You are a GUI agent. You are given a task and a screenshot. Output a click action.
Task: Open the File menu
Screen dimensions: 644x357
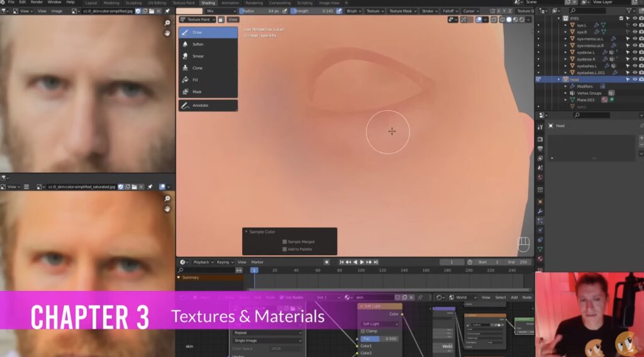point(11,3)
